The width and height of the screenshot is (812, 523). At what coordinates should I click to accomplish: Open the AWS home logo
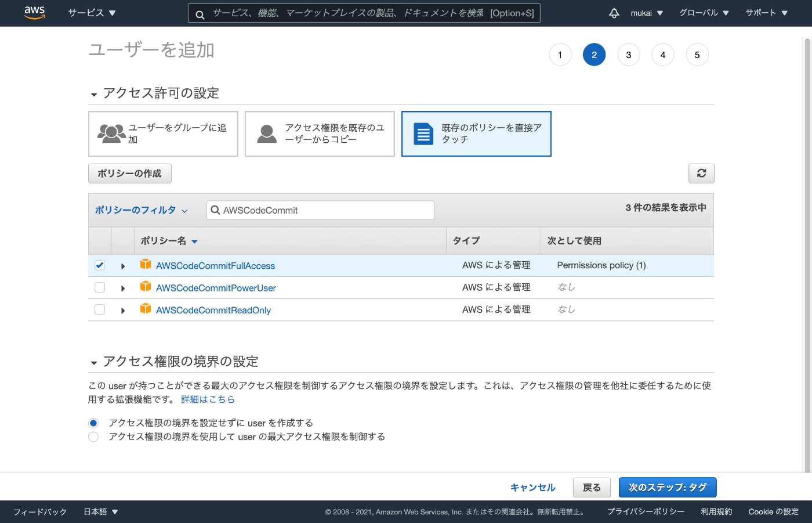coord(35,13)
